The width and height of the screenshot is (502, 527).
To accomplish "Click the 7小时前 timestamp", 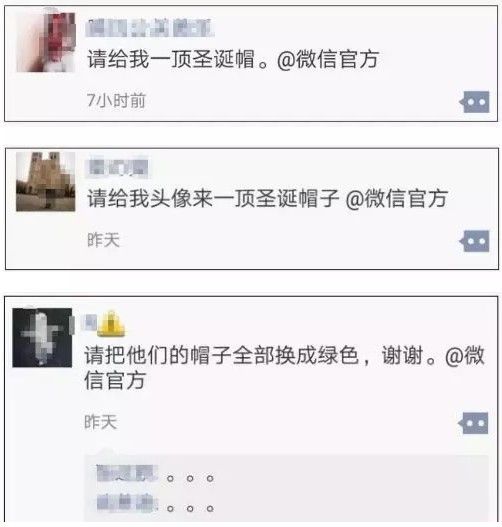I will (x=116, y=100).
